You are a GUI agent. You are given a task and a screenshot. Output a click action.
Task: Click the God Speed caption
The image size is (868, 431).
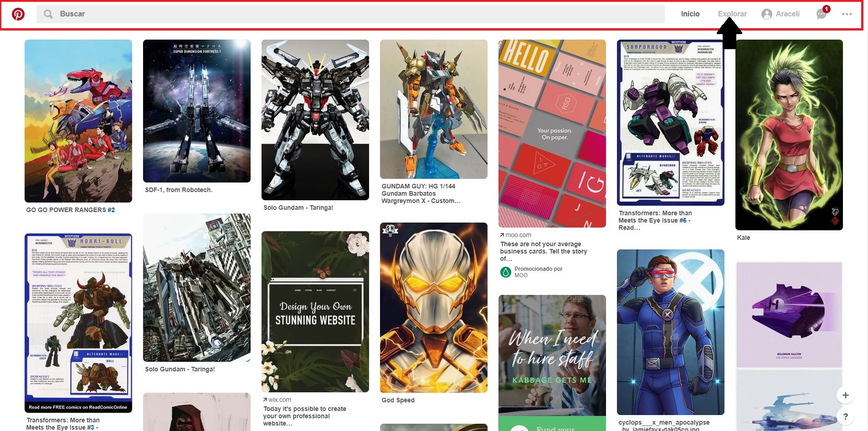[x=398, y=400]
